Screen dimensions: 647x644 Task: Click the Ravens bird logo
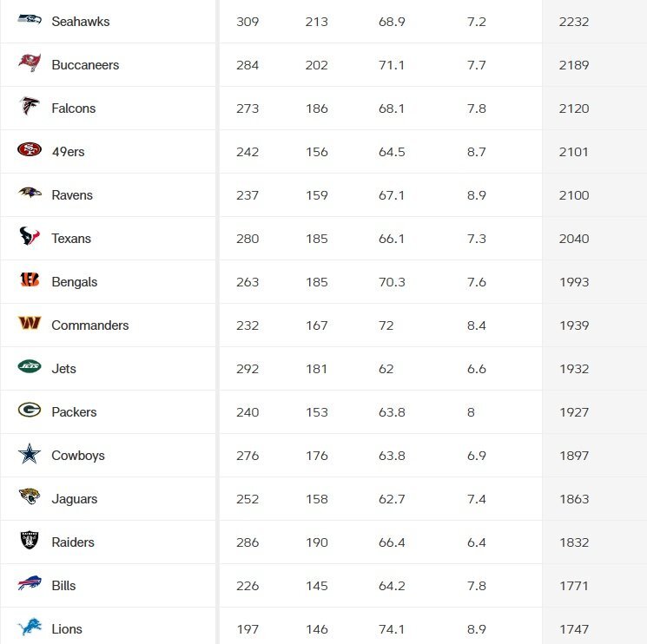[30, 192]
